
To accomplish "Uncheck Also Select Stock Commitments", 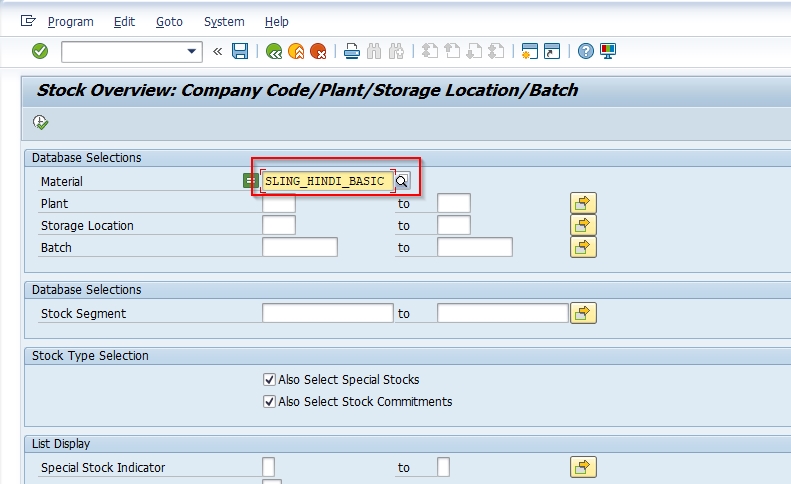I will (x=269, y=402).
